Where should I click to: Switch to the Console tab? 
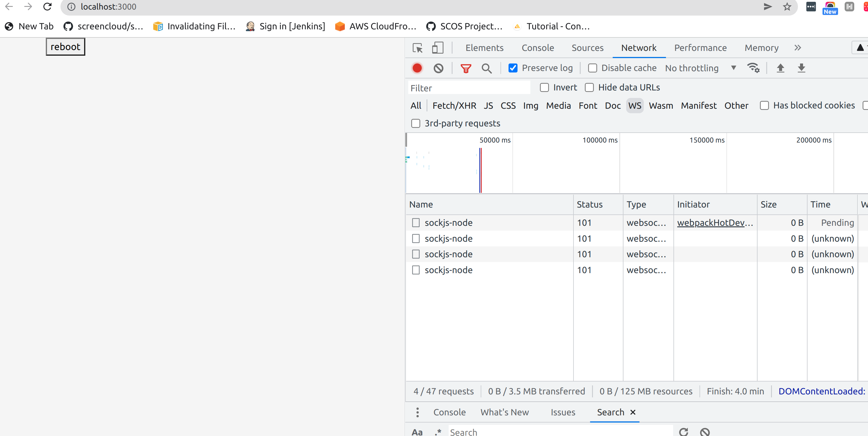538,48
